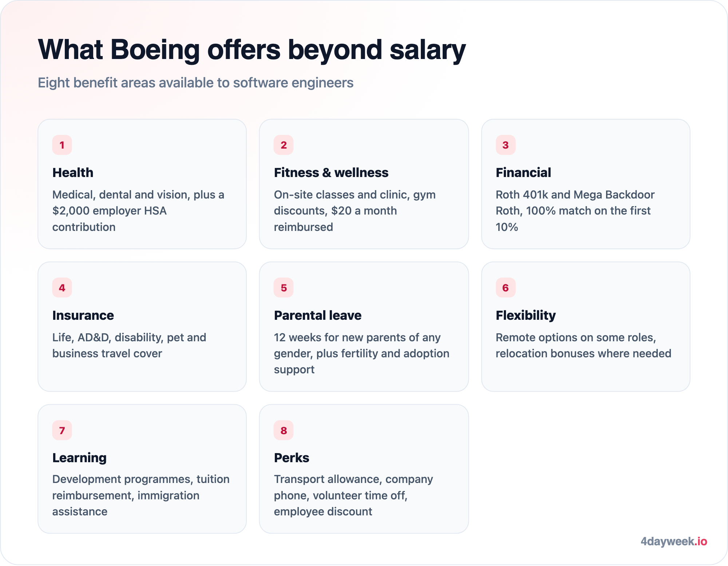Image resolution: width=728 pixels, height=566 pixels.
Task: Click the number 3 badge icon
Action: pos(506,145)
